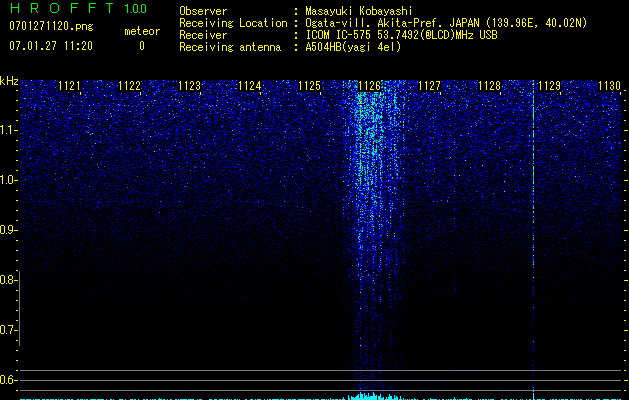
Task: Click the A504HB(yagi 4el) antenna text
Action: [x=353, y=47]
